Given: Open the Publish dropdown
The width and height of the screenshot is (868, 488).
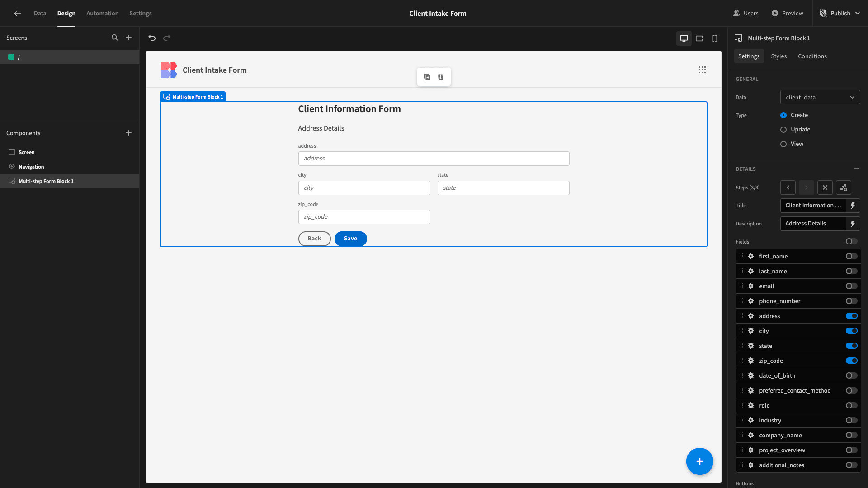Looking at the screenshot, I should (x=840, y=14).
